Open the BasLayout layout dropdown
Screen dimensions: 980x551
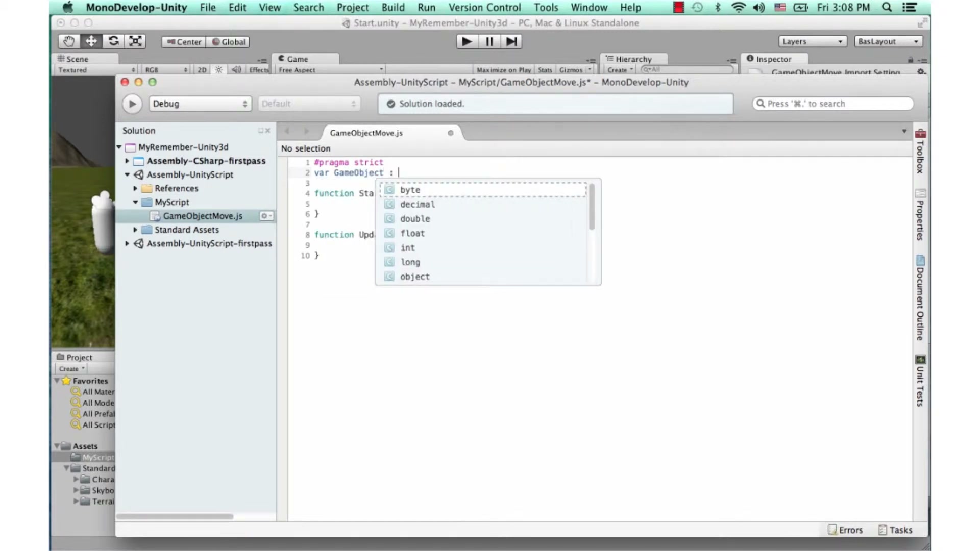pos(888,41)
